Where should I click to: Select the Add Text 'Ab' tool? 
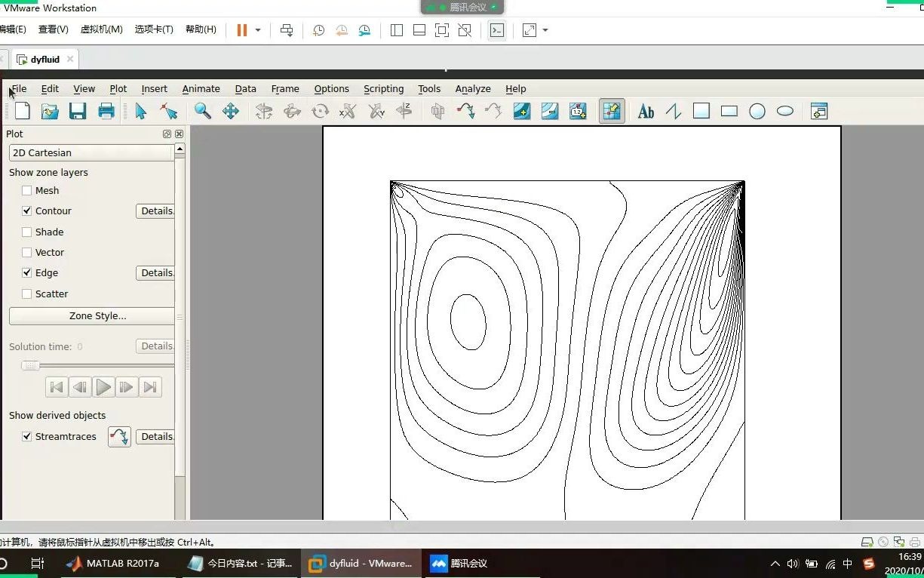tap(646, 112)
